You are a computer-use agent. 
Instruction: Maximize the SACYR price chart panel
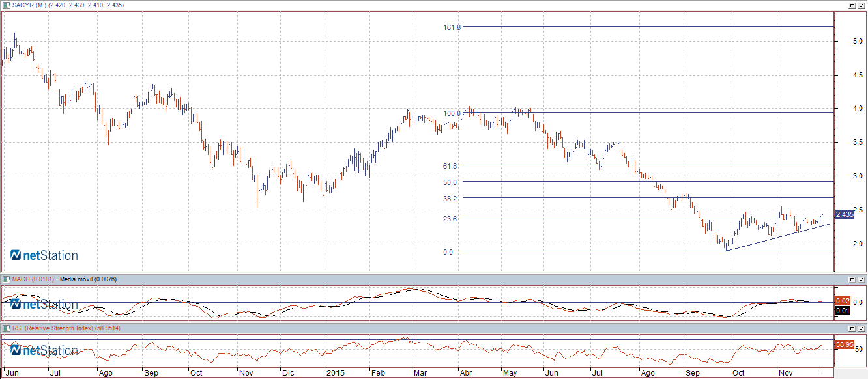tap(852, 5)
